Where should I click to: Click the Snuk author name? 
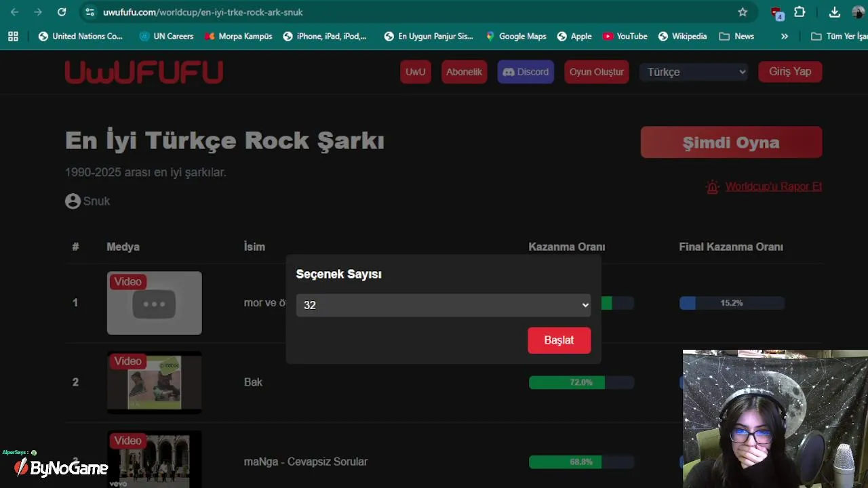click(96, 201)
